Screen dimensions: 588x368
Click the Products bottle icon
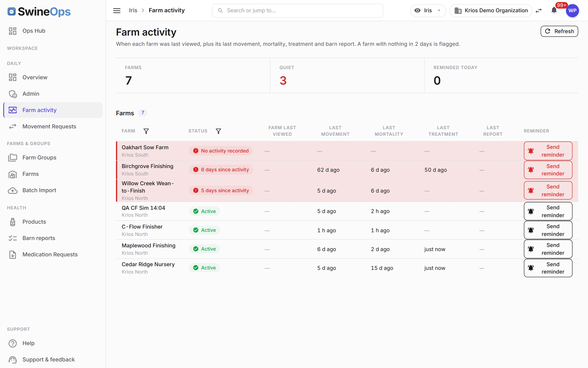13,222
